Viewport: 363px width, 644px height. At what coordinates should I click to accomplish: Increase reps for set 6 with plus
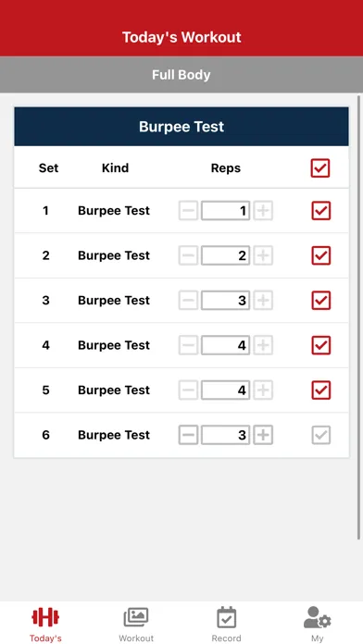[263, 435]
